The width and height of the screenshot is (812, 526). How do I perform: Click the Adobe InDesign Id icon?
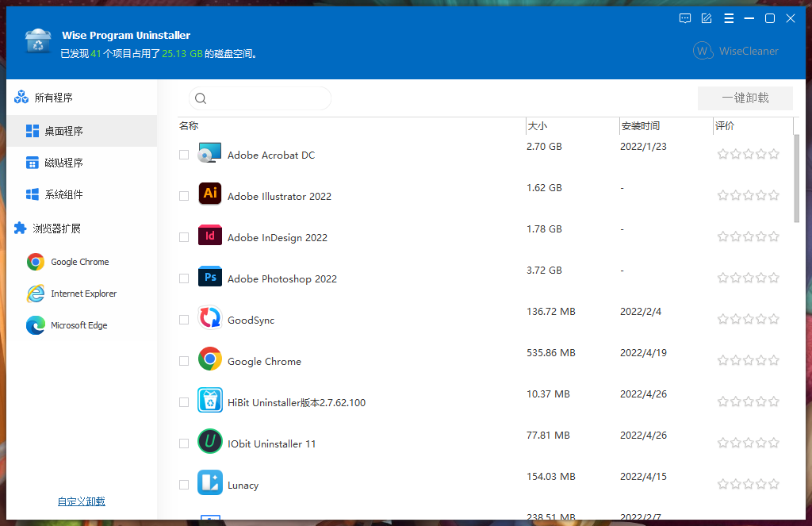pos(209,236)
